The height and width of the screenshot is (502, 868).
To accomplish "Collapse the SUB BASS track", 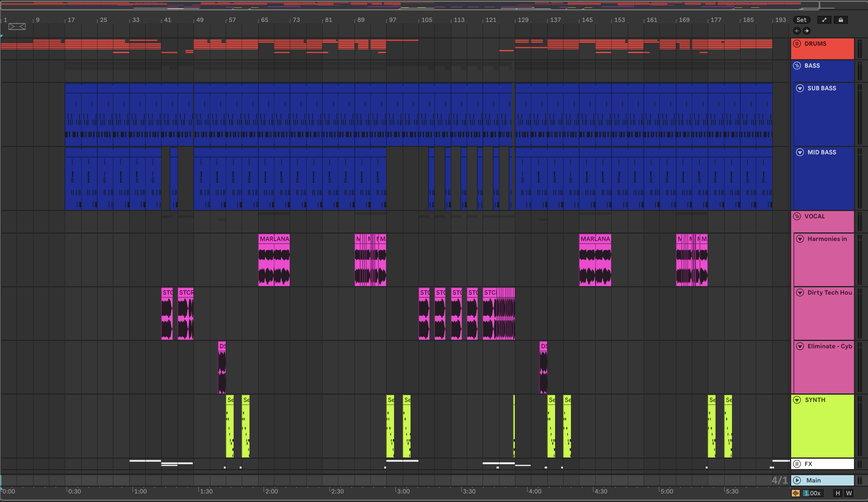I will pos(800,88).
